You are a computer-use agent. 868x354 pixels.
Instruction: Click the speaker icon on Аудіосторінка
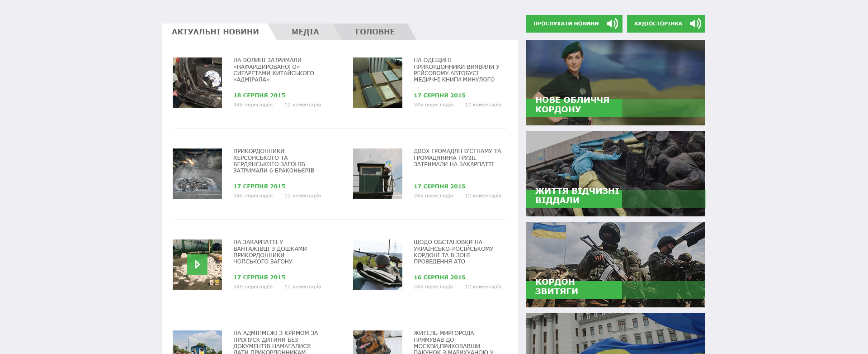(x=695, y=24)
